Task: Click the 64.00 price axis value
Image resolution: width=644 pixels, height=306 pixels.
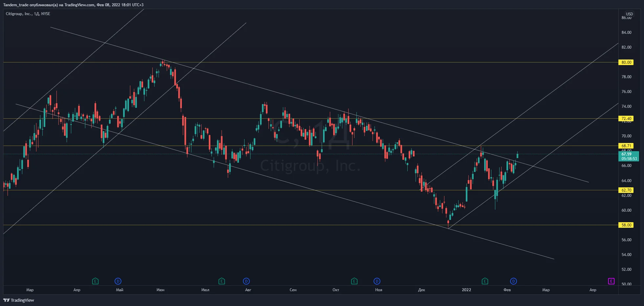Action: [x=626, y=180]
